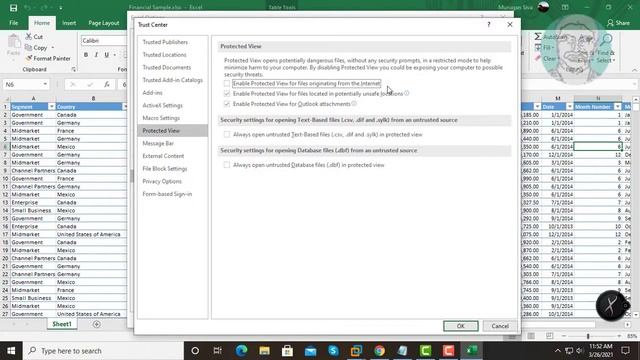Viewport: 640px width, 360px height.
Task: Open the Segment column filter dropdown
Action: pos(51,107)
